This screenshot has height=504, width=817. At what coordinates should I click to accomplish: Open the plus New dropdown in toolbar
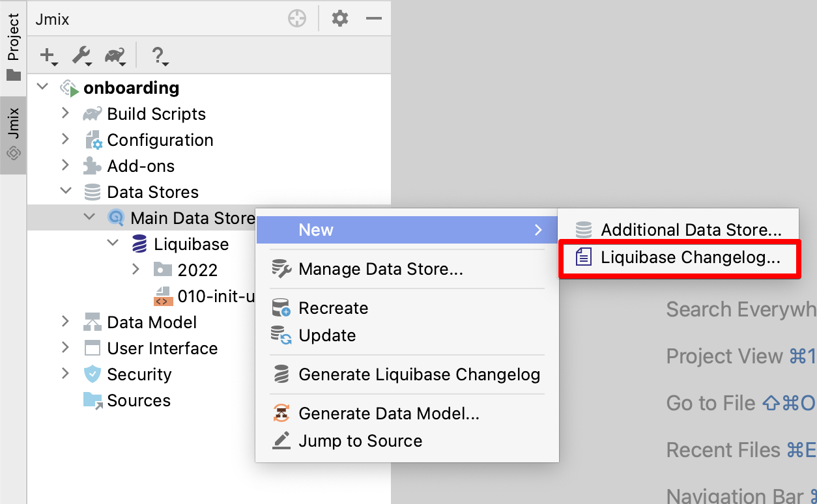[x=49, y=56]
